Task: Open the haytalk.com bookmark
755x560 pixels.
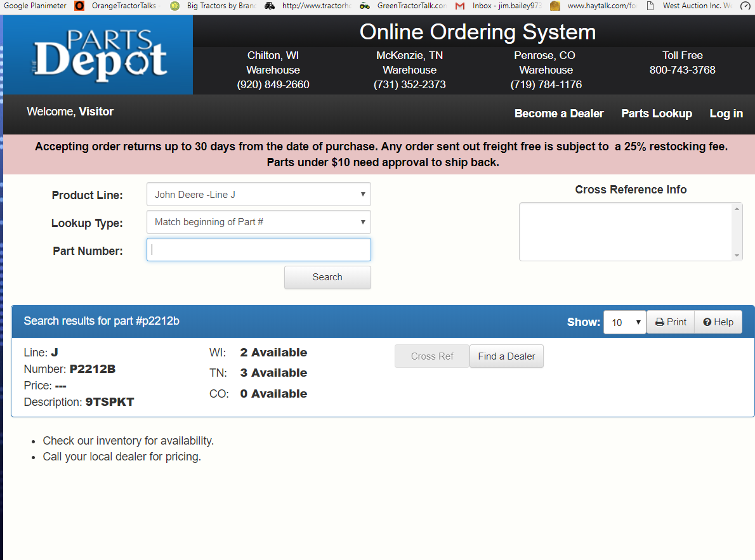Action: coord(594,6)
